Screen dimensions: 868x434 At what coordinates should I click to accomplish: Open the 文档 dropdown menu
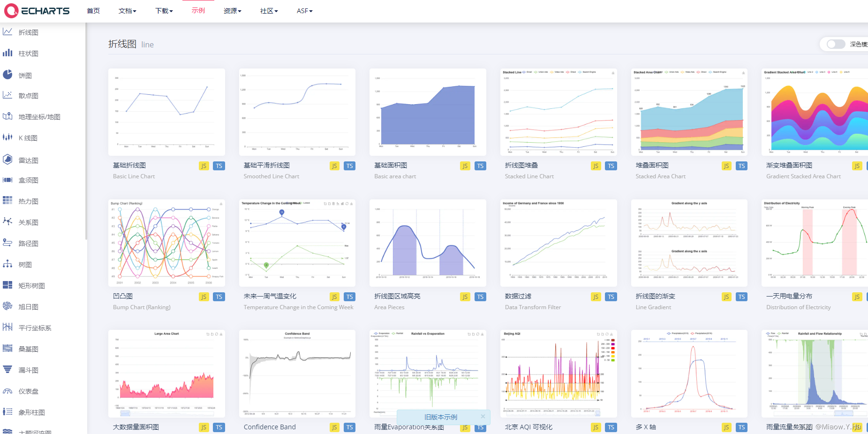tap(127, 11)
